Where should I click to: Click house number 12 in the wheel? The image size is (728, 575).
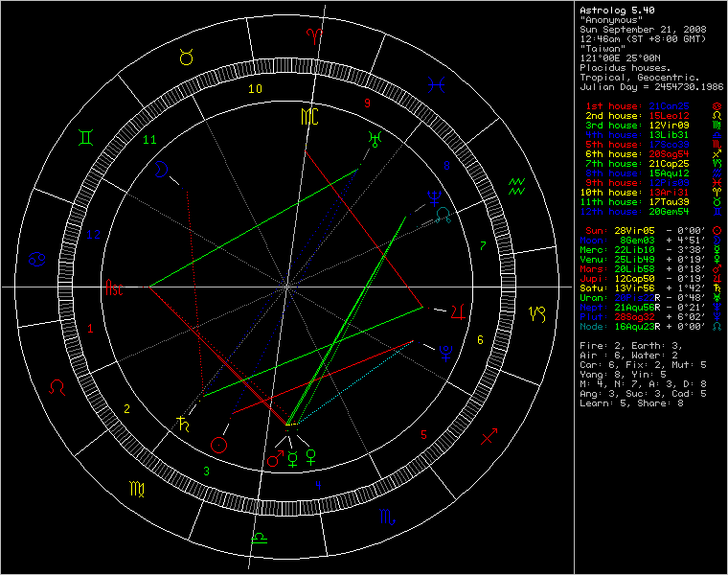[x=93, y=235]
